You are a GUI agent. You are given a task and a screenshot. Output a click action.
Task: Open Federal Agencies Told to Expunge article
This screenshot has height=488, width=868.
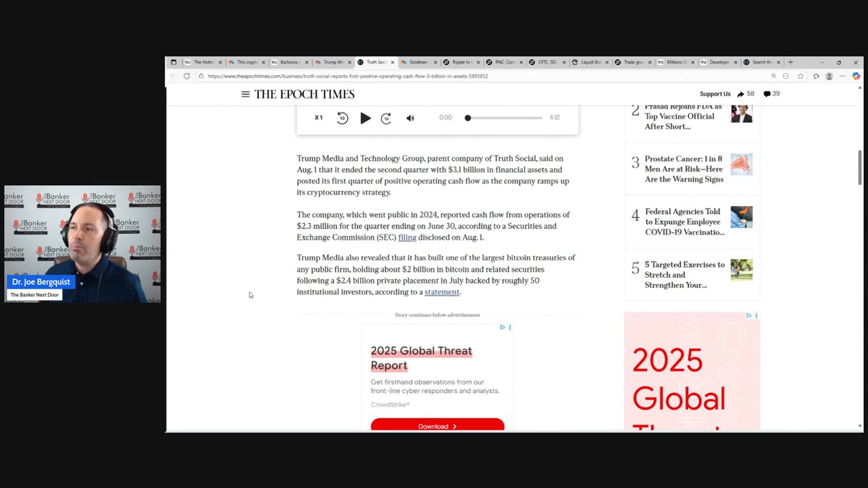click(684, 222)
